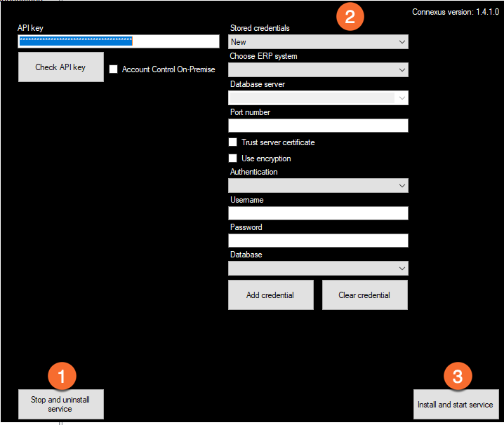Click the orange number 3 marker

pyautogui.click(x=457, y=376)
